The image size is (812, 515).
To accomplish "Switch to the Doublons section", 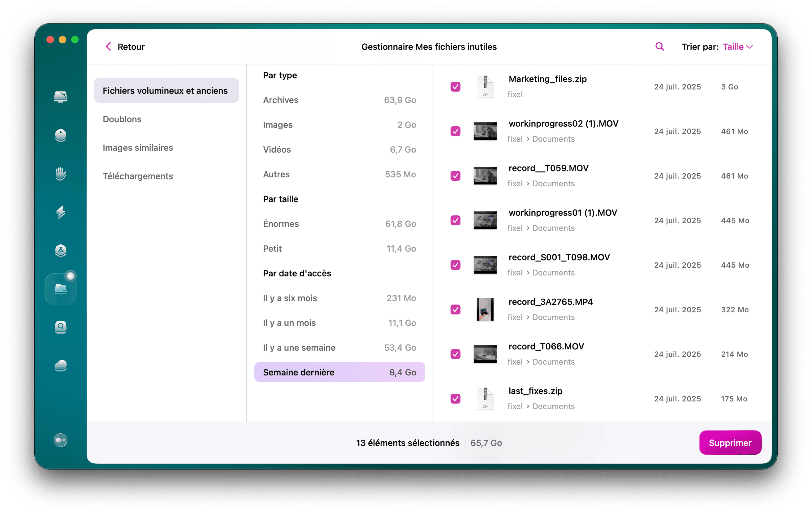I will [x=122, y=119].
